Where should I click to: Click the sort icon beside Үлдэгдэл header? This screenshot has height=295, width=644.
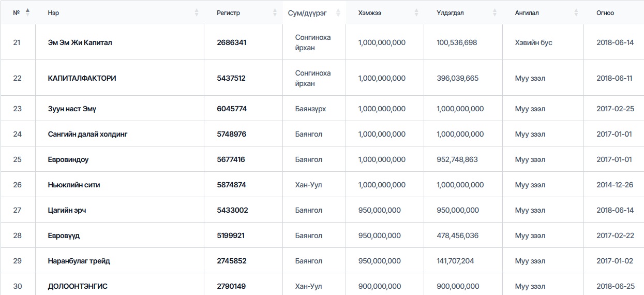[x=495, y=12]
